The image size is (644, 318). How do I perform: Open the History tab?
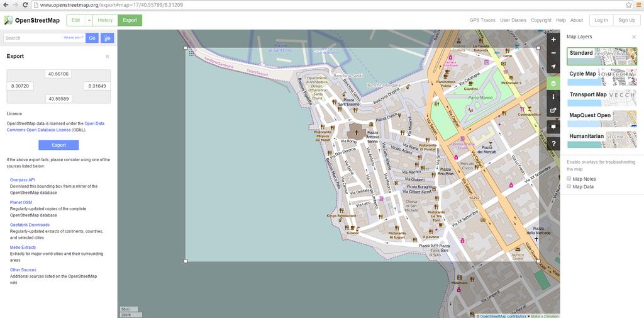(105, 20)
